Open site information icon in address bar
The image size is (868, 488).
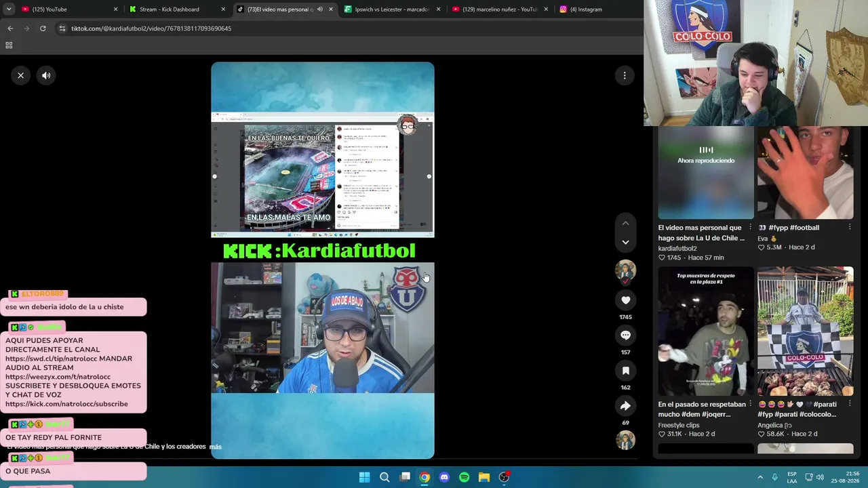tap(62, 28)
